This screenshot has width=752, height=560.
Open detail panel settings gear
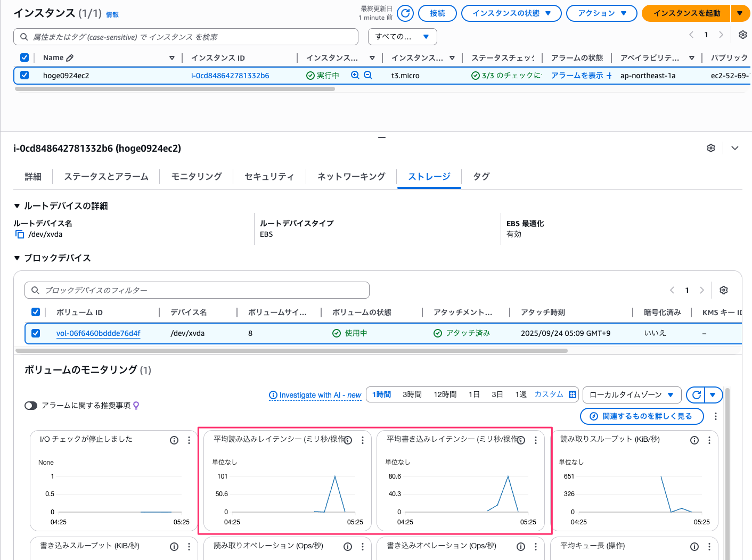coord(711,148)
